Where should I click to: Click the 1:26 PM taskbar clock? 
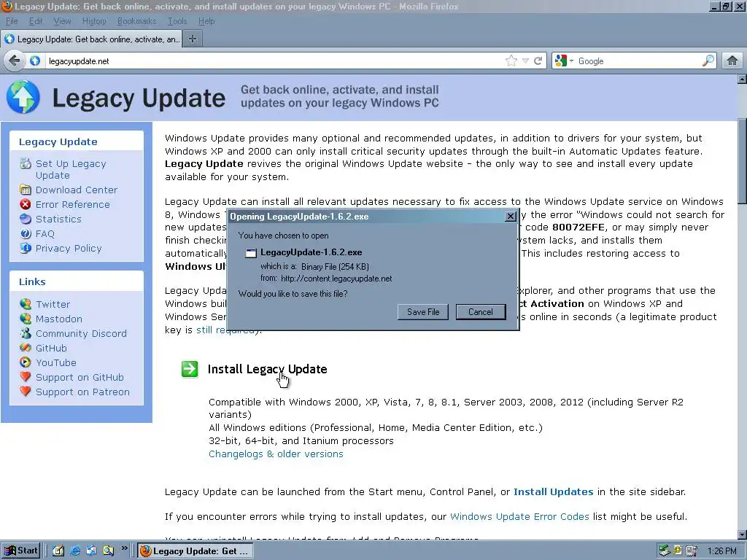point(721,551)
